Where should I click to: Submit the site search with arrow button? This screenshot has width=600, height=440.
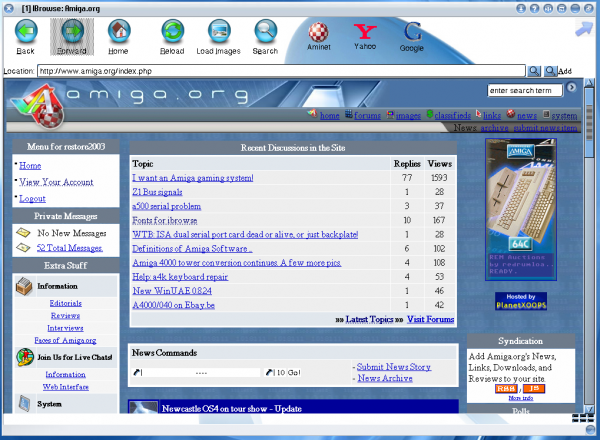571,88
